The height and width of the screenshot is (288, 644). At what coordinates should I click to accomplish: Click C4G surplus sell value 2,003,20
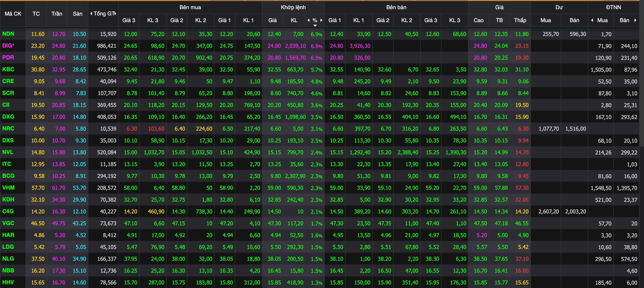576,212
